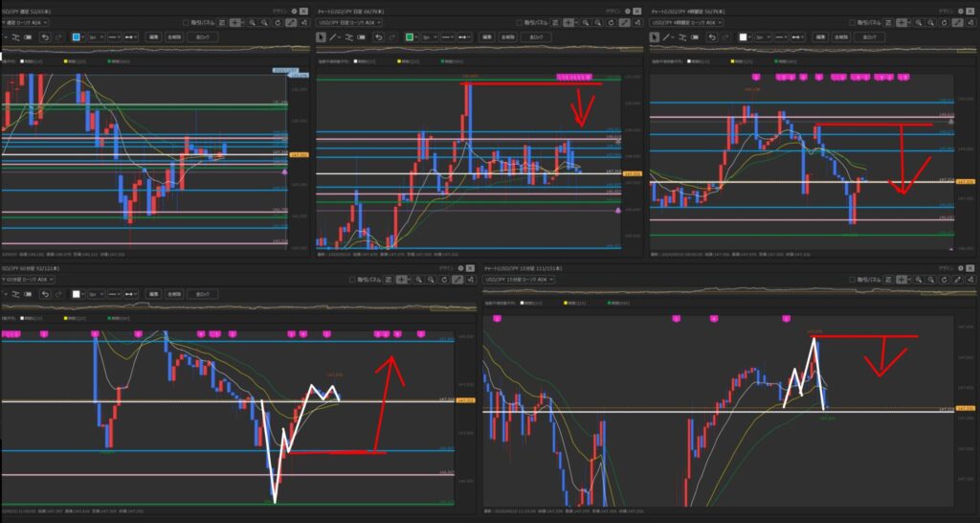Click 編集 button in the daily chart toolbar
The image size is (980, 523).
(489, 36)
